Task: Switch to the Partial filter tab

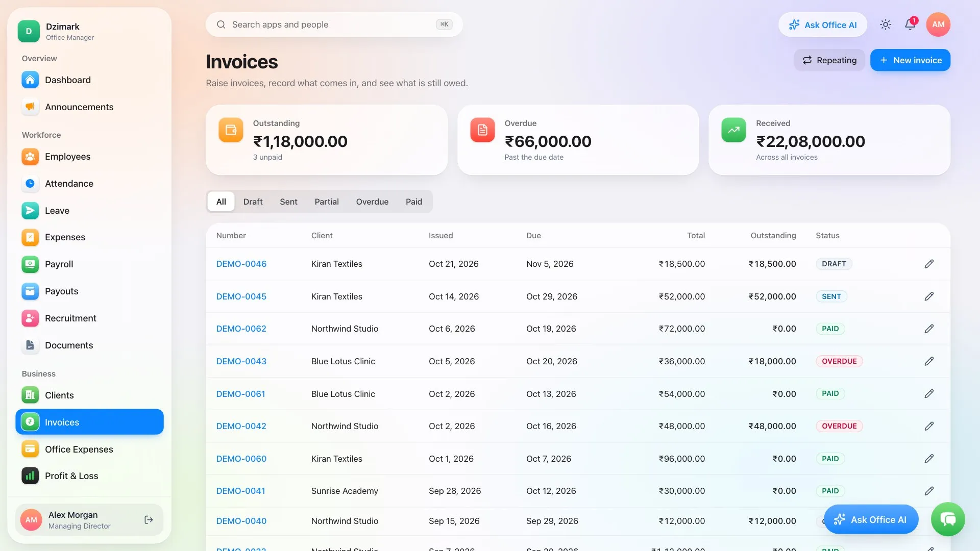Action: (x=327, y=202)
